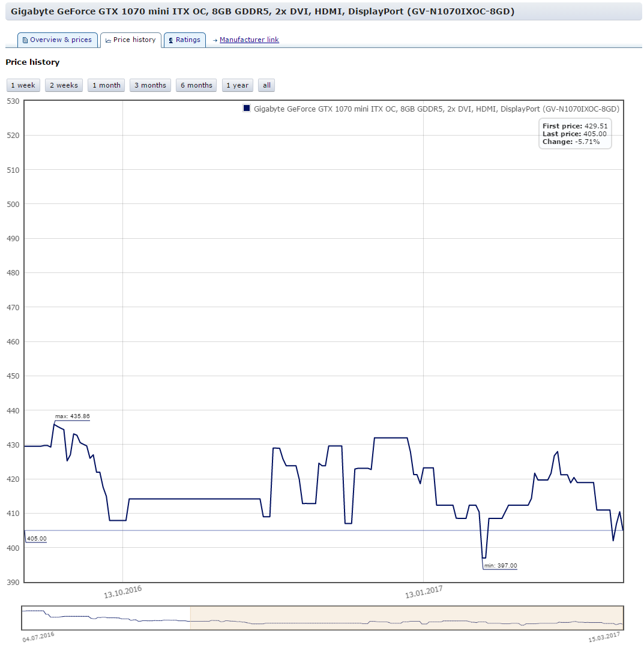Click the legend label GV-N1070IXOC-8GD
The image size is (644, 651).
436,109
